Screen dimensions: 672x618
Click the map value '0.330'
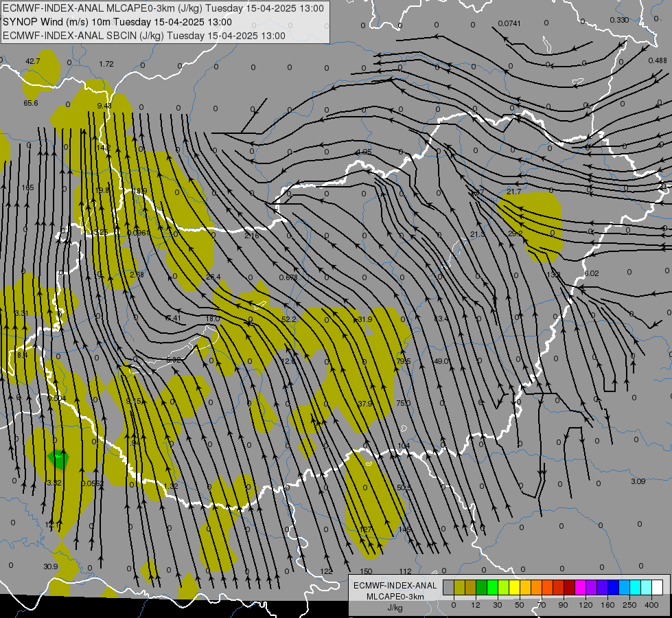(619, 20)
